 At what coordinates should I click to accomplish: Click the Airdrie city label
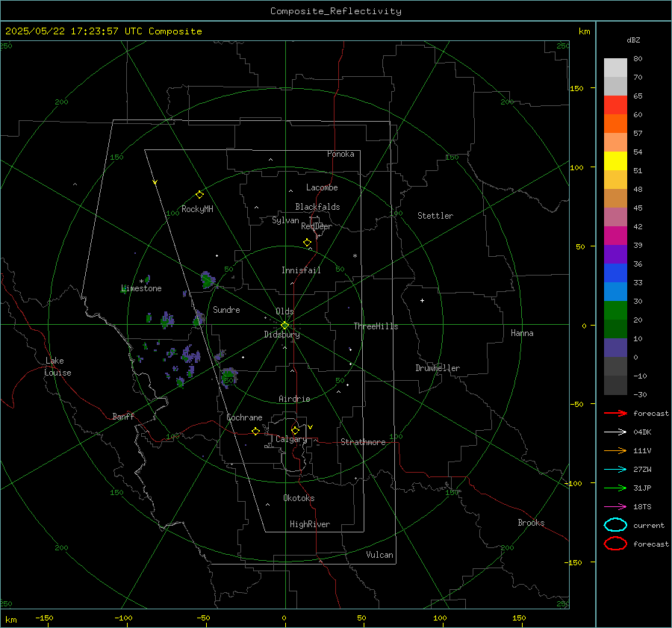(x=294, y=399)
